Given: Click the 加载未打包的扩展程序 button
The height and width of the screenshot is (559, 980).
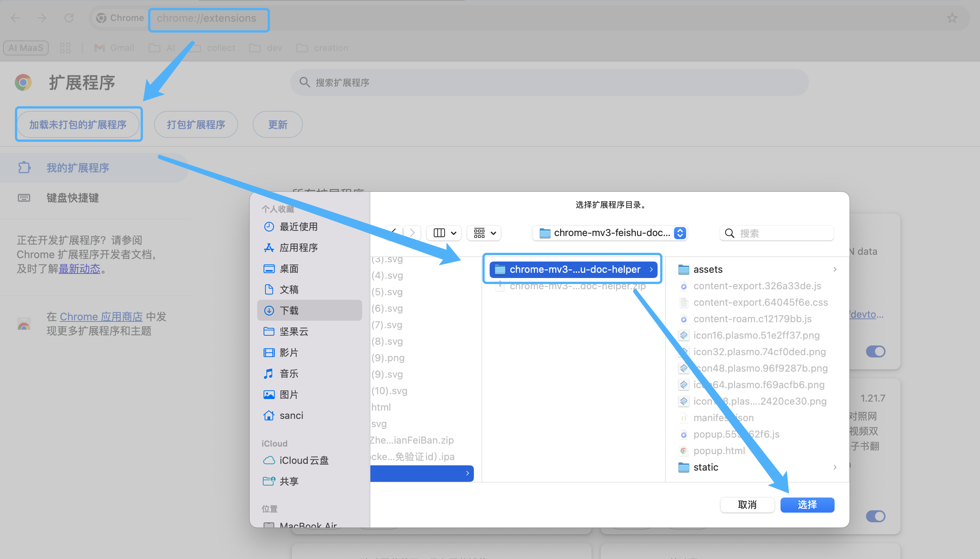Looking at the screenshot, I should click(x=78, y=124).
